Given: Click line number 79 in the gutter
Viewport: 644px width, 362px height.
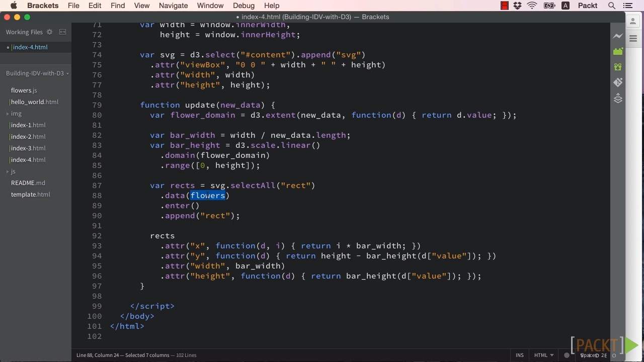Looking at the screenshot, I should pyautogui.click(x=97, y=105).
